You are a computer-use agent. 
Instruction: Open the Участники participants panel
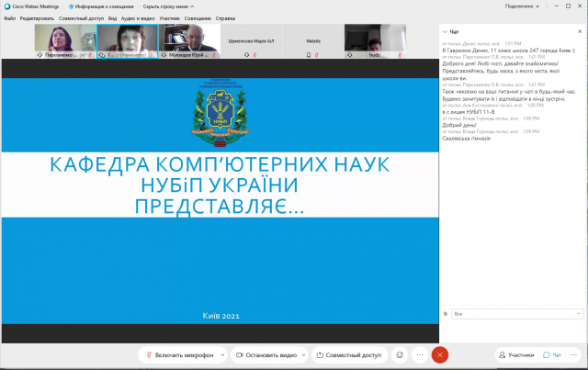coord(515,354)
